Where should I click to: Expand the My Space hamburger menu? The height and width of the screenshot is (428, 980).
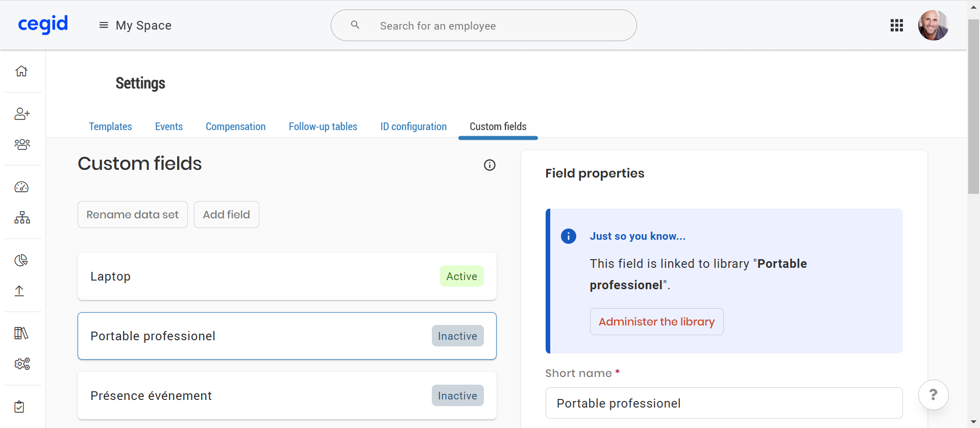[104, 26]
